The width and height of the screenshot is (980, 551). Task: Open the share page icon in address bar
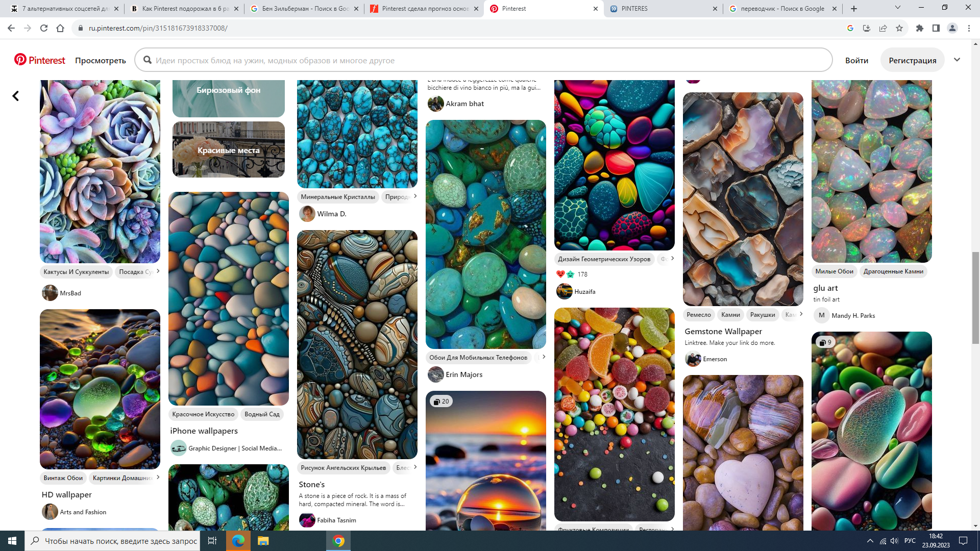tap(883, 28)
